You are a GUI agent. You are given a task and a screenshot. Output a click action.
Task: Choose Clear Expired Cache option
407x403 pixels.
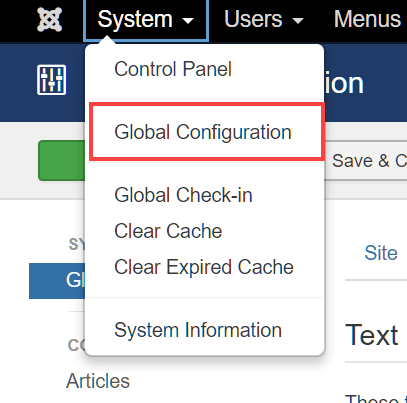point(204,267)
